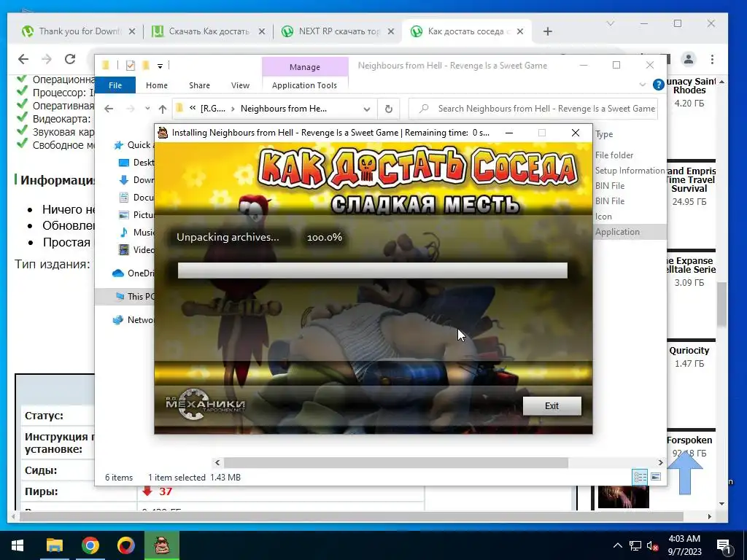Open the View ribbon tab
The height and width of the screenshot is (560, 747).
click(x=240, y=85)
